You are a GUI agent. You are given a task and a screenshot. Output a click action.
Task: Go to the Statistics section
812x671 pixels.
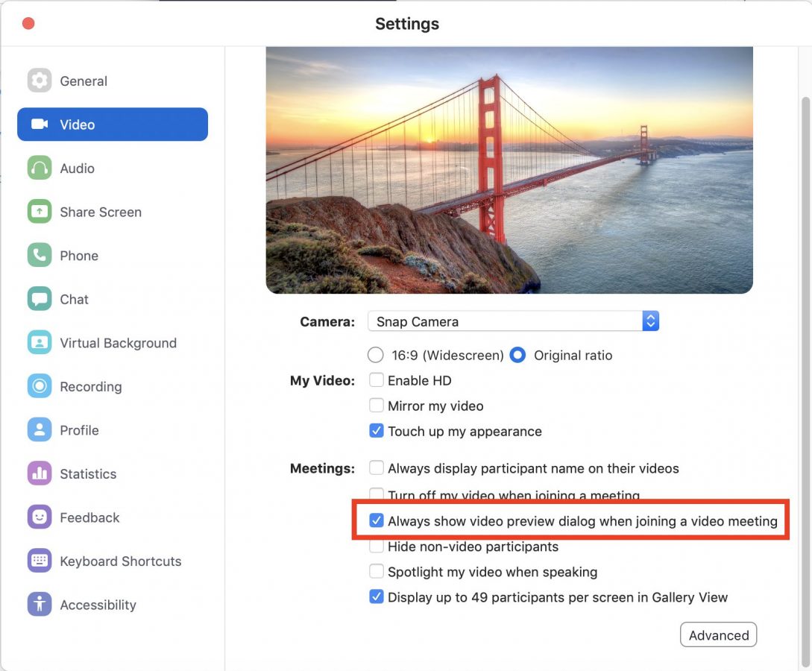click(88, 473)
